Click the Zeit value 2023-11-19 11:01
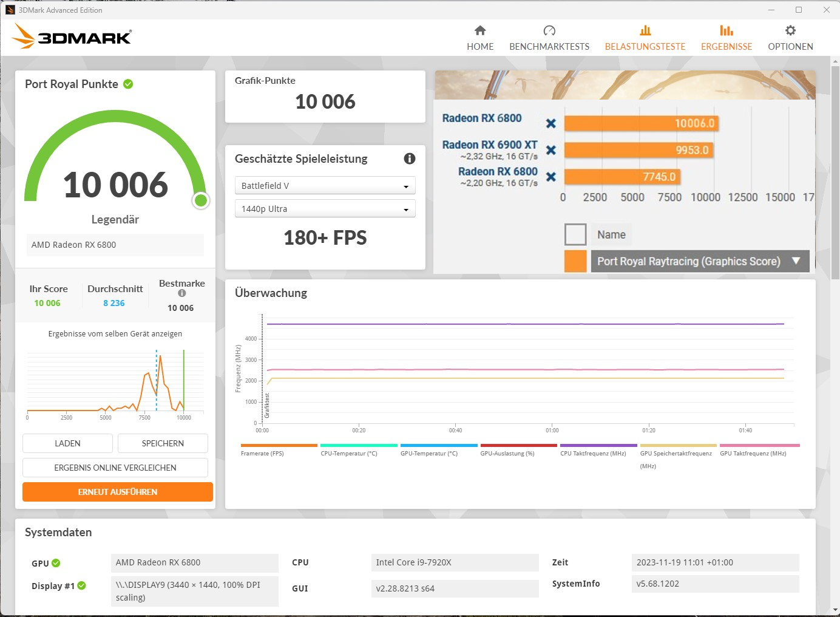840x617 pixels. 715,562
